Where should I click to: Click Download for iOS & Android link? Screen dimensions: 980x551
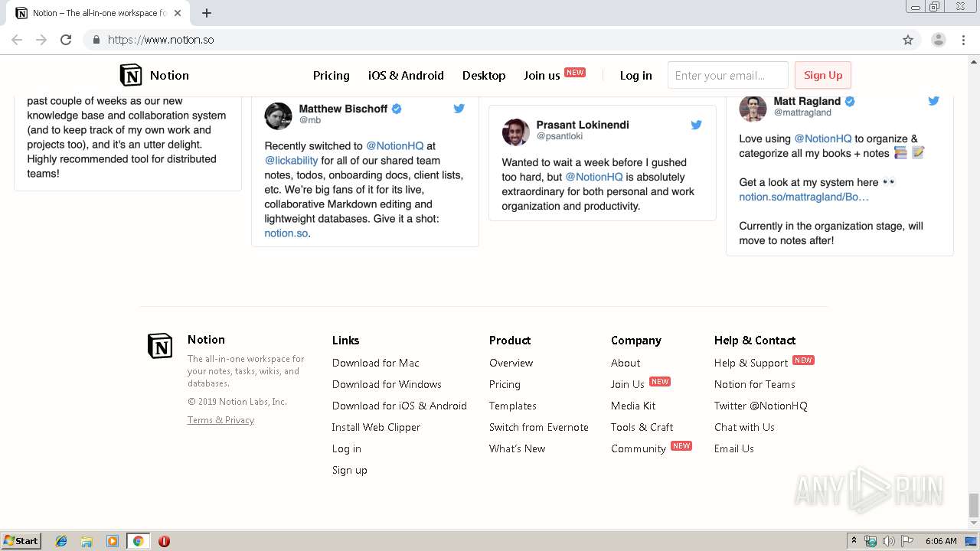pyautogui.click(x=400, y=406)
